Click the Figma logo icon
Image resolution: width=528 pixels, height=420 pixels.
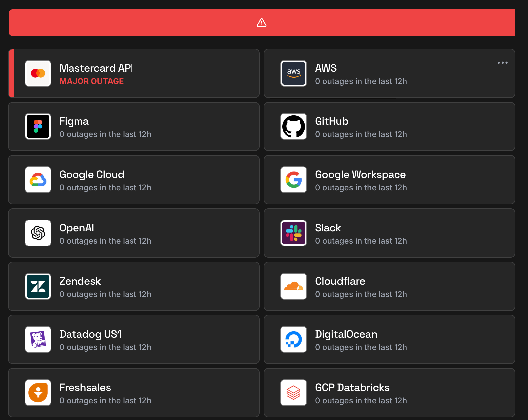38,126
